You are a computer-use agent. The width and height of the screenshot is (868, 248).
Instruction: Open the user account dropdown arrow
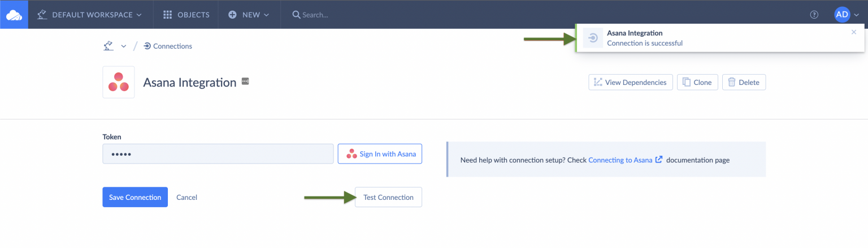coord(857,15)
